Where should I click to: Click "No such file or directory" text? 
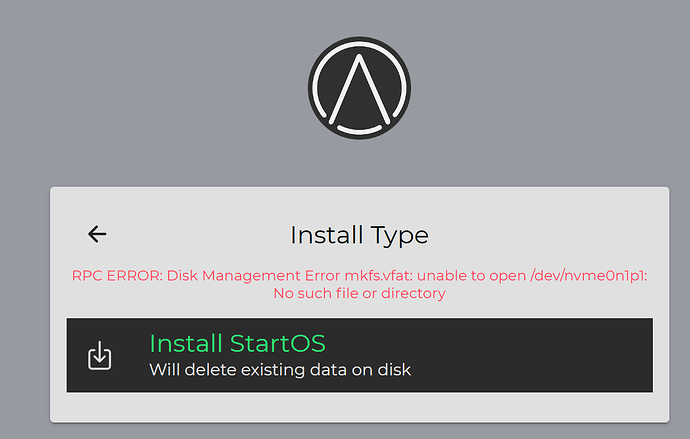360,293
